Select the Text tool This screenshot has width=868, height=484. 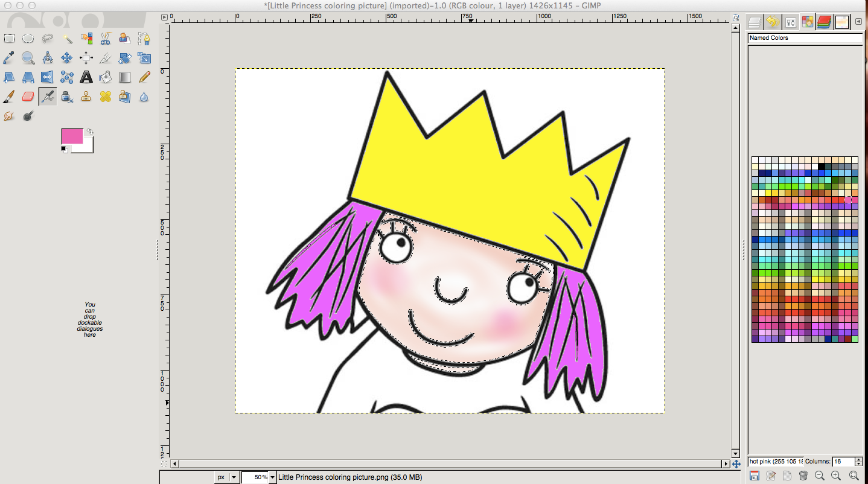pyautogui.click(x=86, y=77)
